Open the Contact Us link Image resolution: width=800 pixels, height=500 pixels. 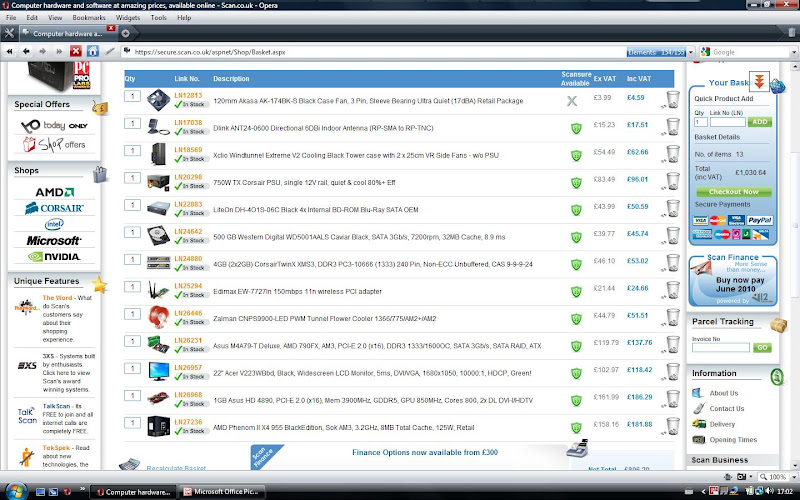pyautogui.click(x=727, y=409)
